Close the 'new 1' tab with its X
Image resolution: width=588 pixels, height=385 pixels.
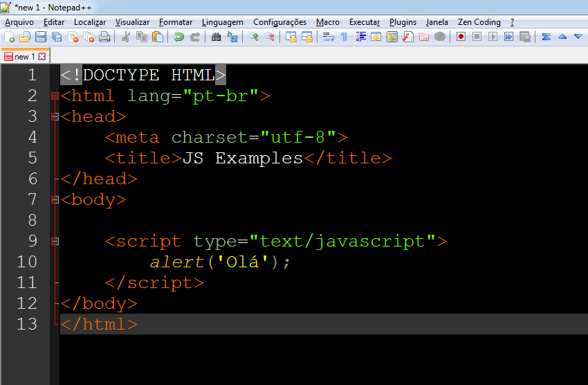coord(42,57)
